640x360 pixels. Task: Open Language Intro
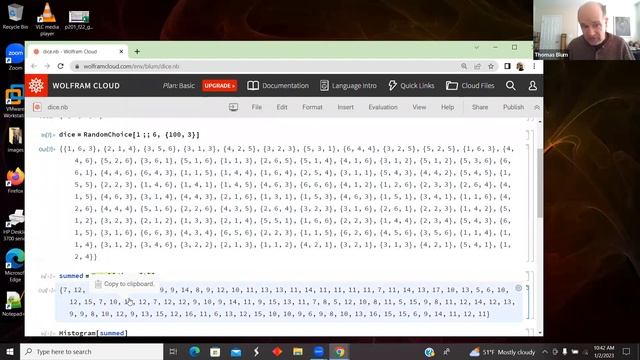tap(348, 86)
